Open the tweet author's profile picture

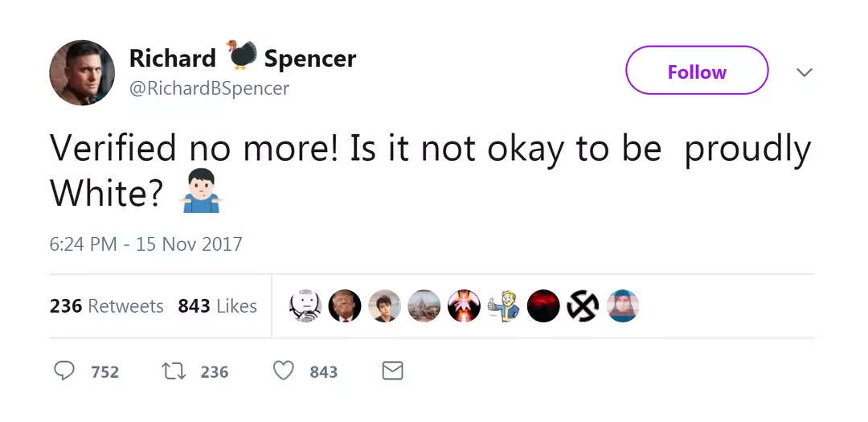click(82, 72)
